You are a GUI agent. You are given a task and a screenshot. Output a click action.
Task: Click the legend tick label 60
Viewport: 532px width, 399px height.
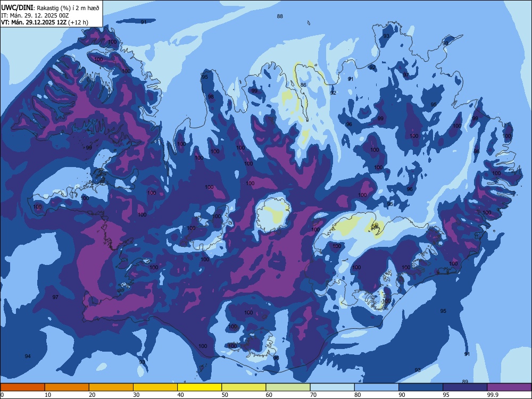[x=269, y=395]
